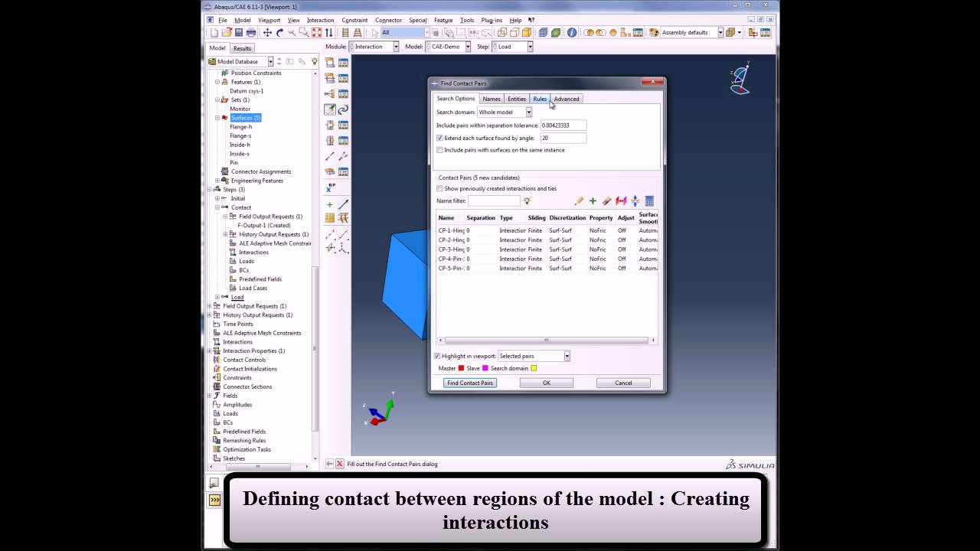
Task: Click the separation tolerance input field
Action: coord(563,125)
